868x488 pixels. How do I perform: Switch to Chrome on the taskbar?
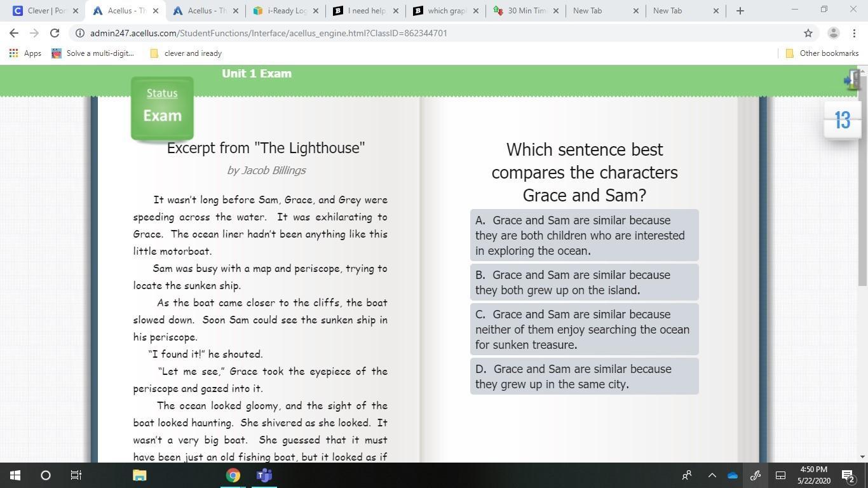coord(233,475)
